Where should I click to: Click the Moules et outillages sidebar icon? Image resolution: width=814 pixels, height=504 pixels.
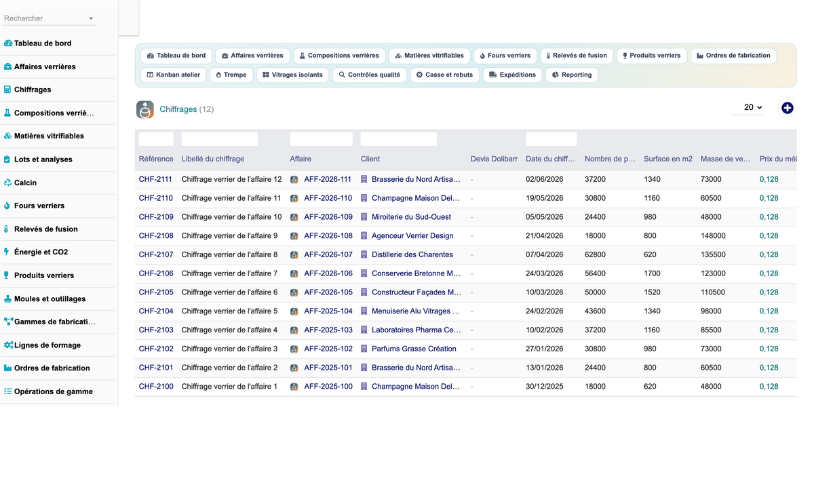point(8,298)
